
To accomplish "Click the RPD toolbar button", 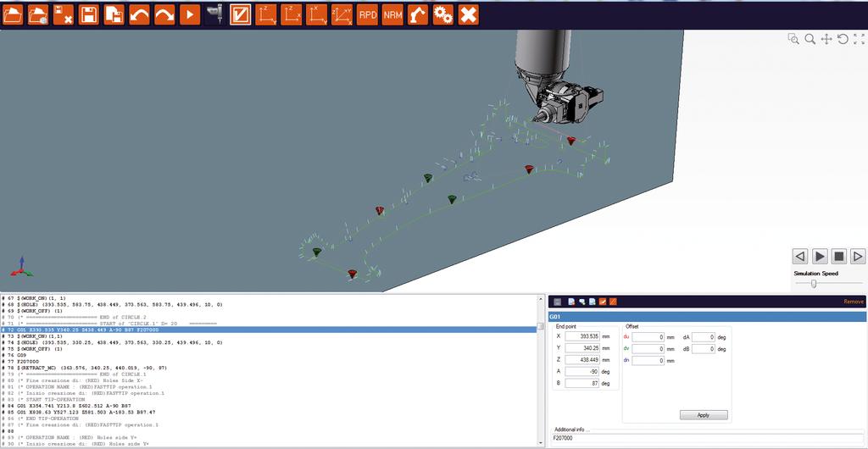I will point(367,15).
